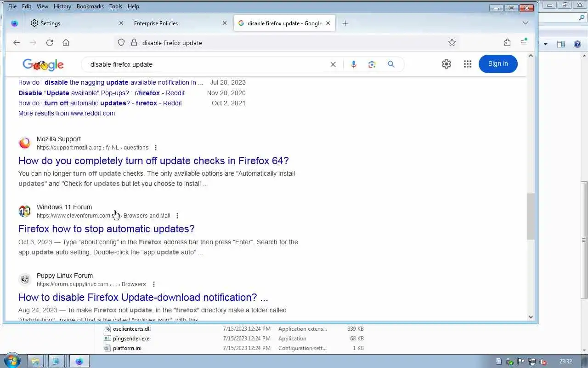
Task: Open the Edit menu
Action: pos(27,6)
